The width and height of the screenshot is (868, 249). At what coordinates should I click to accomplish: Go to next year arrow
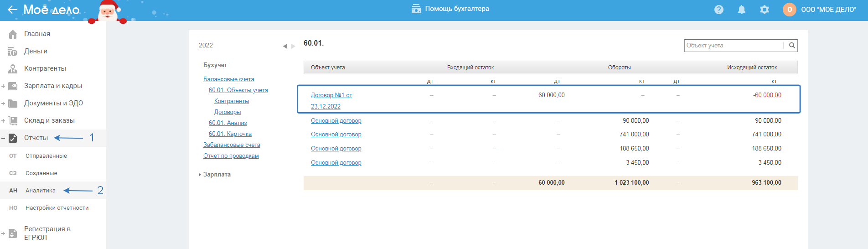293,46
